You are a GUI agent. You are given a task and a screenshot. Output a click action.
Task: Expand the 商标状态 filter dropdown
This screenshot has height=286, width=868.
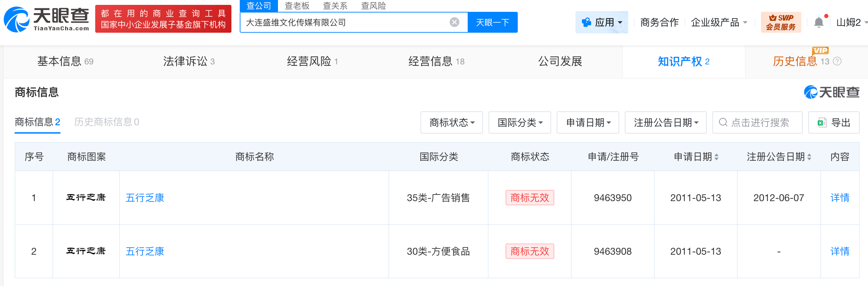pos(451,122)
